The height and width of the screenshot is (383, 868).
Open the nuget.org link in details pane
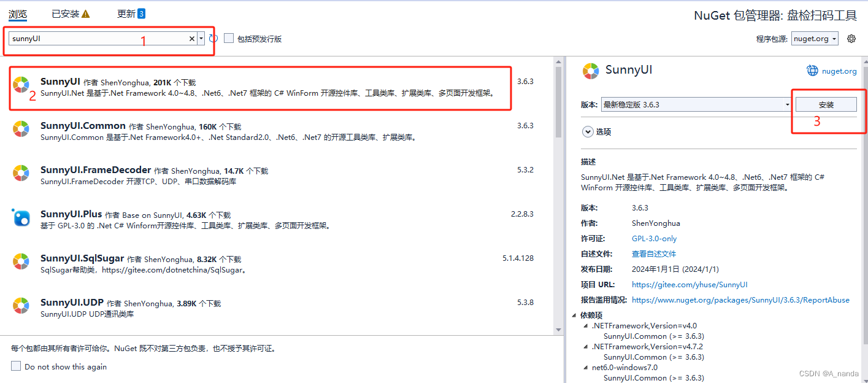point(839,71)
